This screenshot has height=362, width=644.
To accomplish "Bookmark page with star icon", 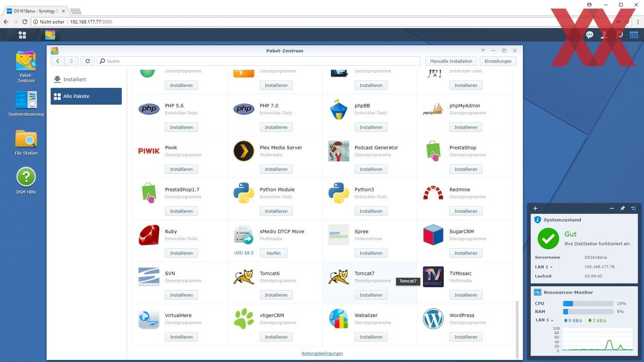I will click(627, 22).
